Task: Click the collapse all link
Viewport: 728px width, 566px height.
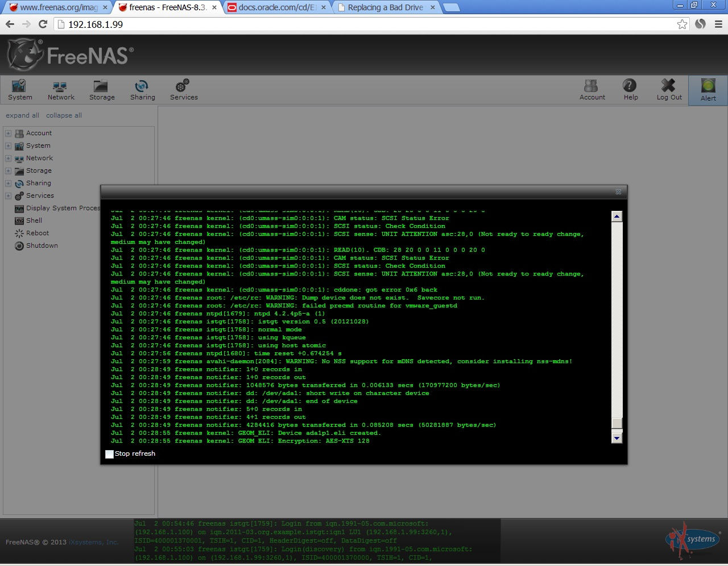Action: [64, 115]
